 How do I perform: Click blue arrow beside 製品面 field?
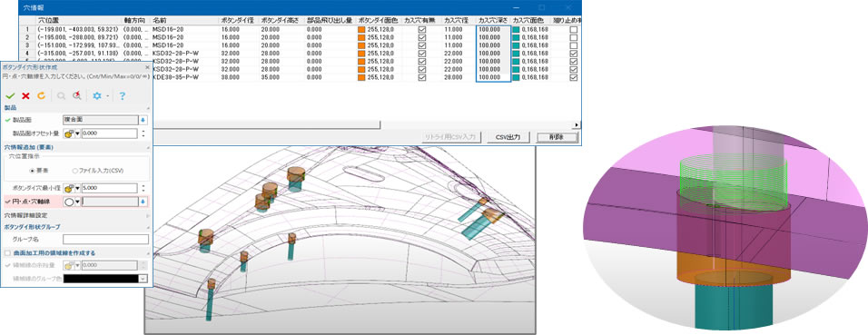click(143, 119)
